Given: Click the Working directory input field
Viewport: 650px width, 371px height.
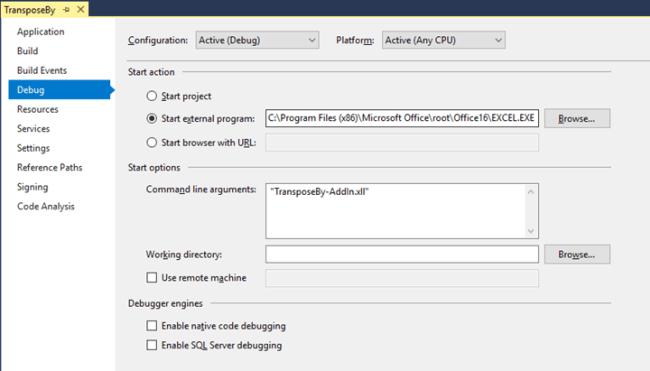Looking at the screenshot, I should click(402, 254).
